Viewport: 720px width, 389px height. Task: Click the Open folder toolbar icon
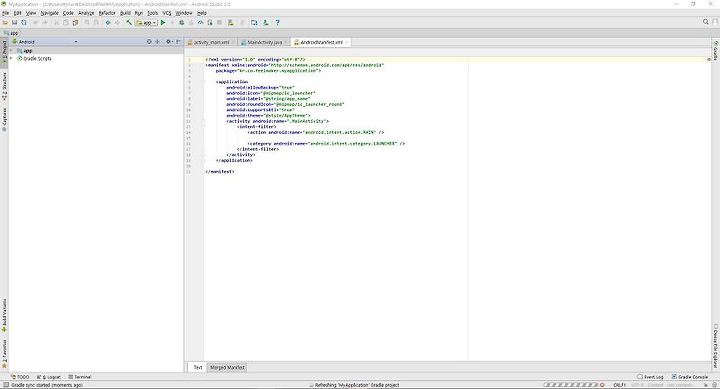6,22
